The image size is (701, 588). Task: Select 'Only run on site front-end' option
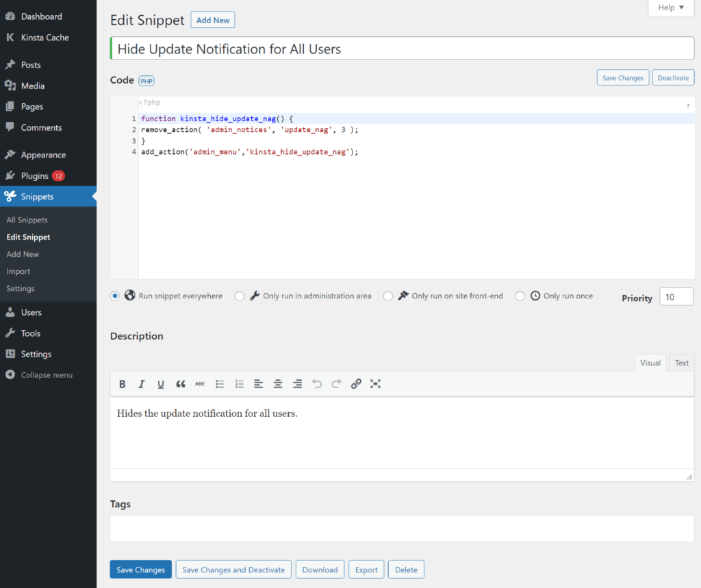(x=388, y=296)
